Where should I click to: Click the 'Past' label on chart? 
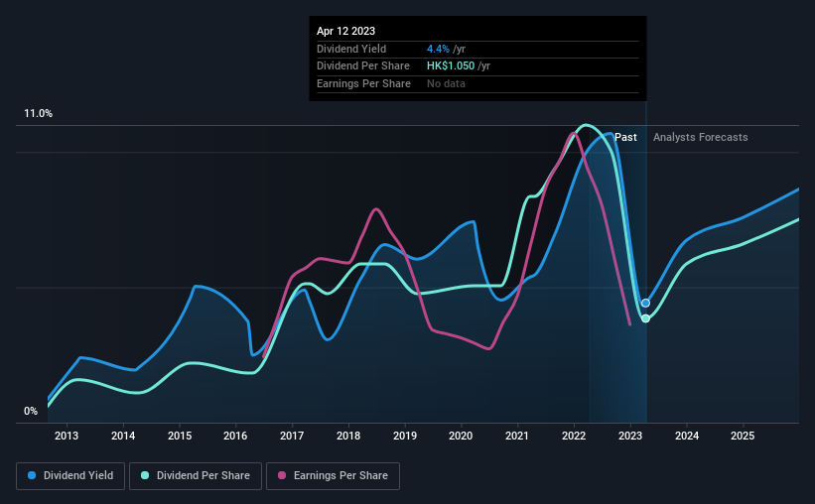pyautogui.click(x=625, y=137)
